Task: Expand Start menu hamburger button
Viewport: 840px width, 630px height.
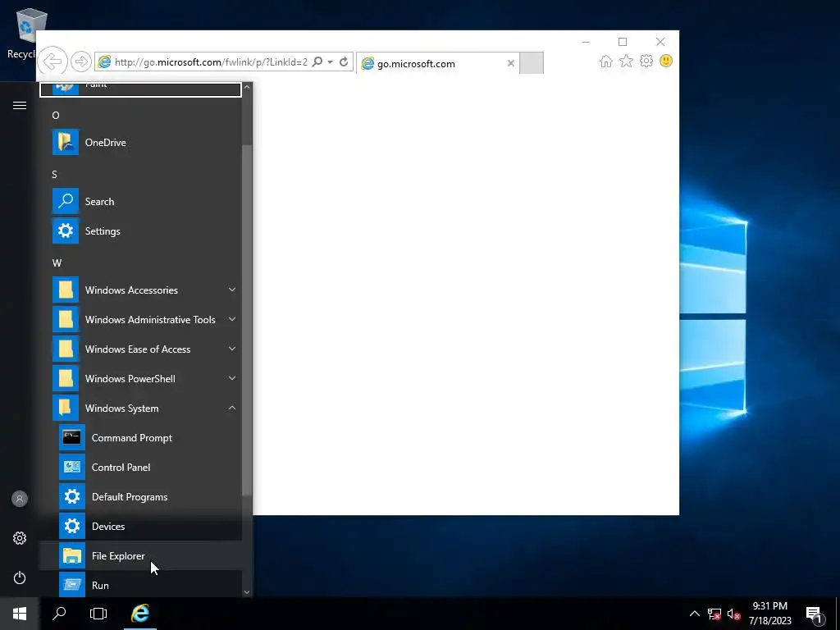Action: point(20,105)
